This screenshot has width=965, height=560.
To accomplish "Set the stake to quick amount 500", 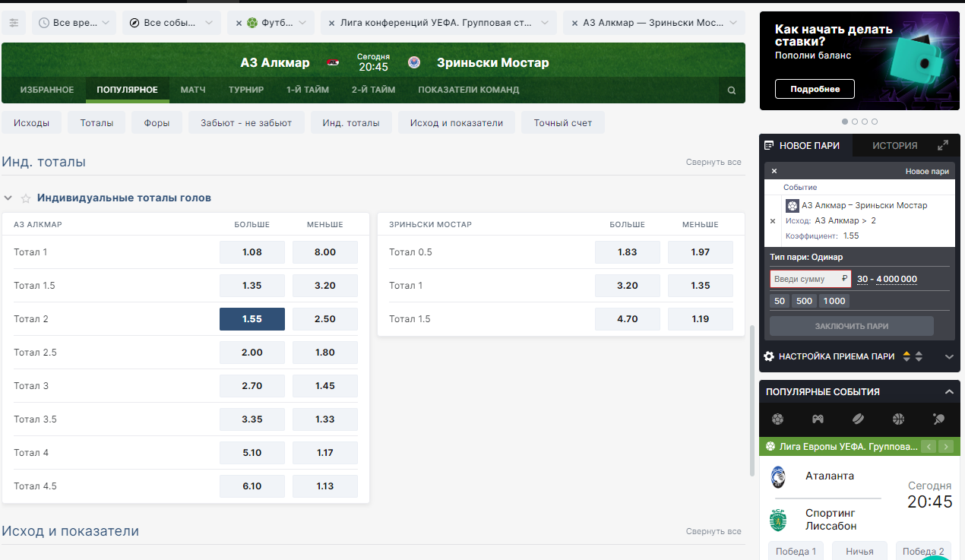I will click(x=805, y=301).
